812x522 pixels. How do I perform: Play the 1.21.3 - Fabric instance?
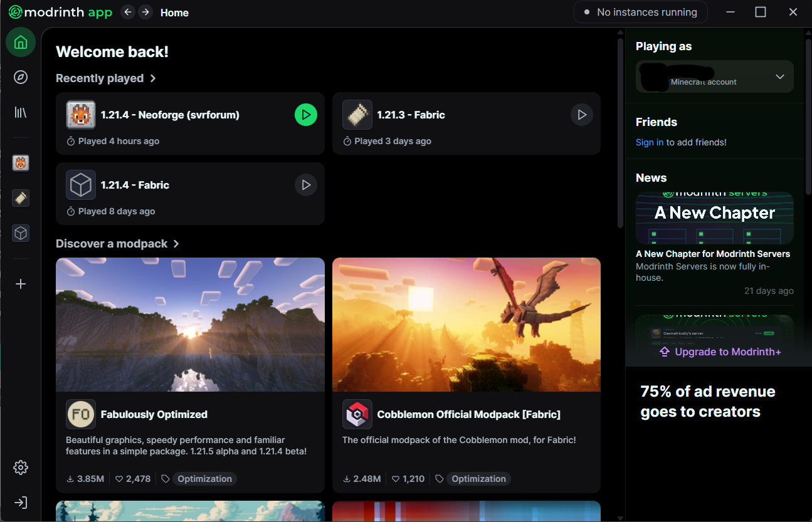582,115
